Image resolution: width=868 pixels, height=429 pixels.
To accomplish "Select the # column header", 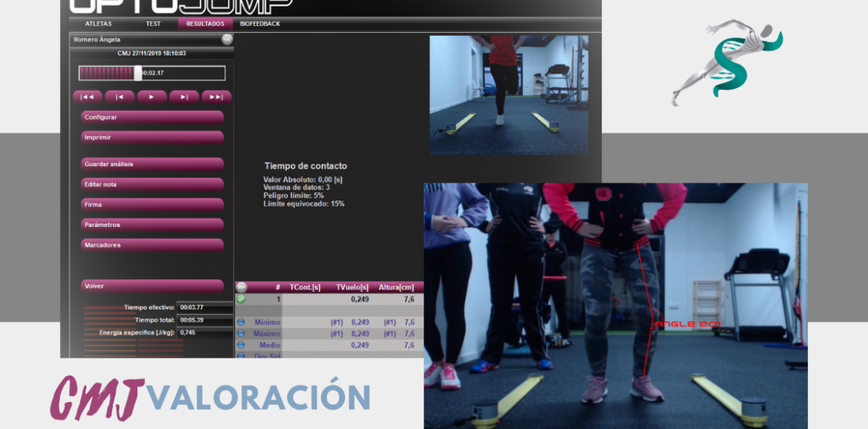I will point(277,287).
